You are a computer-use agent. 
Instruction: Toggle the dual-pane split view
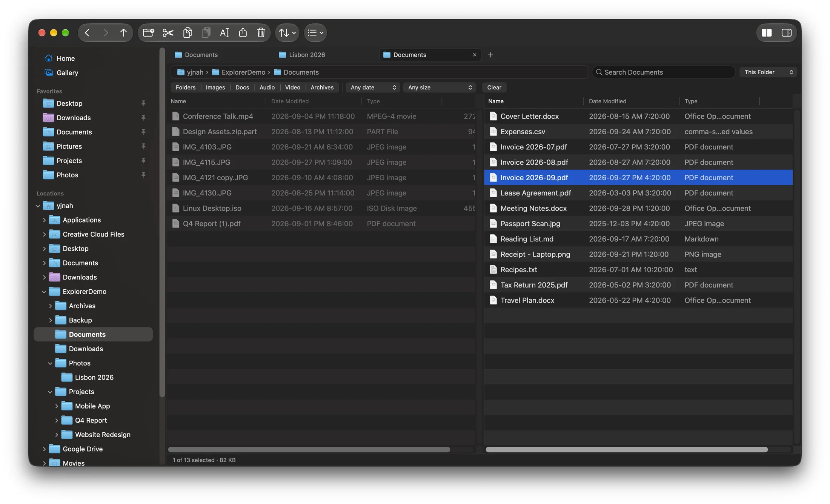(x=767, y=33)
